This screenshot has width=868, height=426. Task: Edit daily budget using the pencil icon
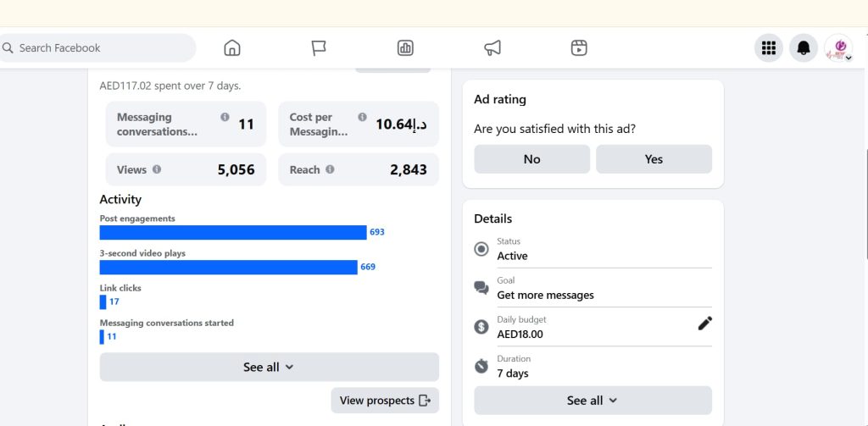coord(704,323)
